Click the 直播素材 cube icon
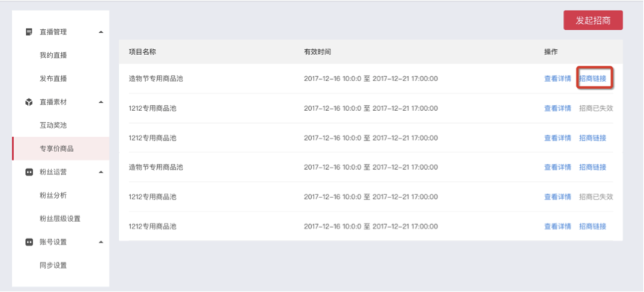Screen dimensions: 644x292 pos(29,102)
